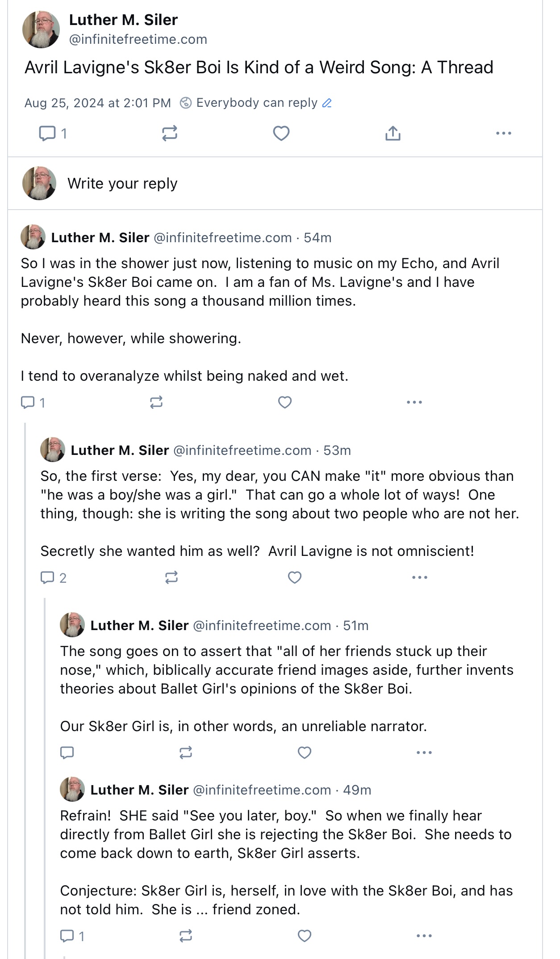Click the reply icon on the main post

click(x=47, y=133)
